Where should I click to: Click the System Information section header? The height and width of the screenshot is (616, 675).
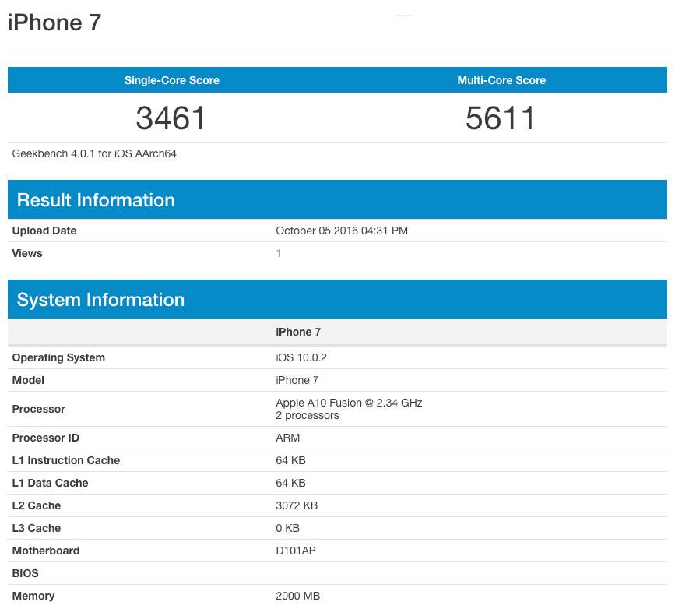(100, 300)
